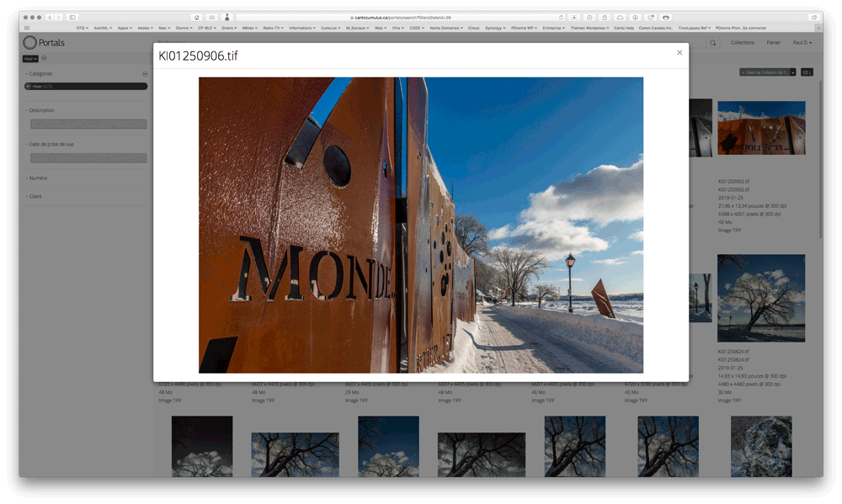Click the printer icon in Safari toolbar
The width and height of the screenshot is (842, 504).
coord(665,18)
